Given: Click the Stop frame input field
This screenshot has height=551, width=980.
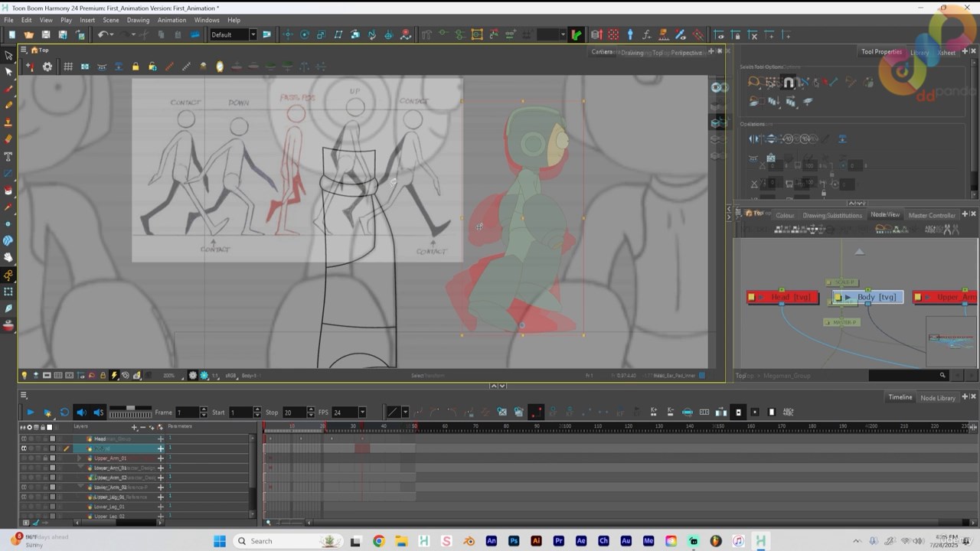Looking at the screenshot, I should (x=294, y=412).
